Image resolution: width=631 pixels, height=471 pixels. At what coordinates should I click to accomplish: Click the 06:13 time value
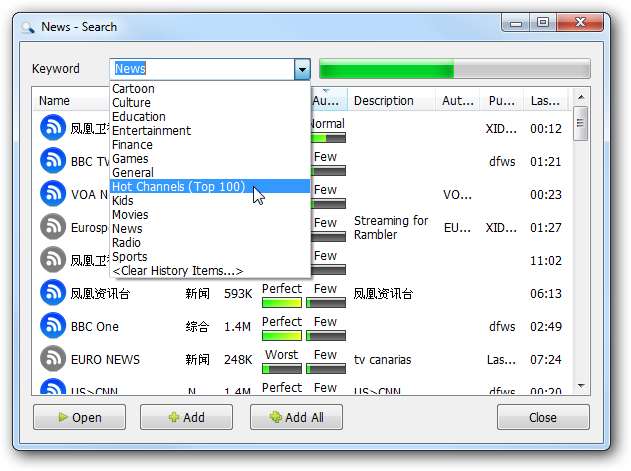pyautogui.click(x=546, y=293)
